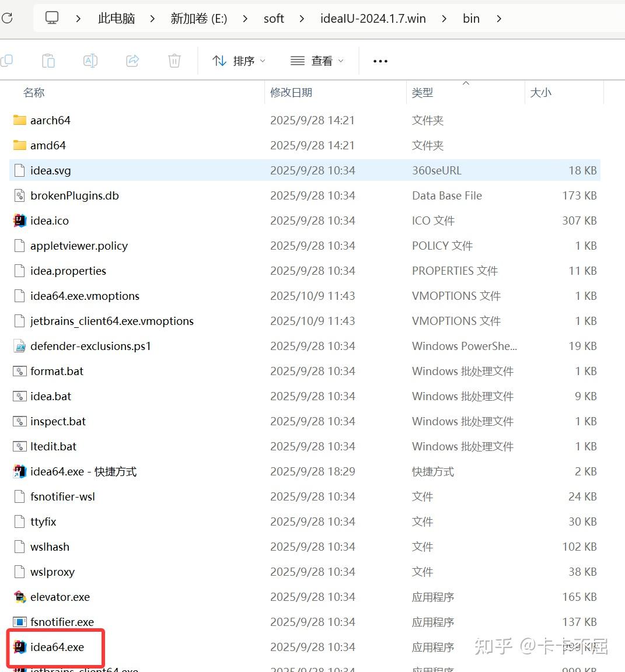Sort by 名称 column header

point(34,93)
